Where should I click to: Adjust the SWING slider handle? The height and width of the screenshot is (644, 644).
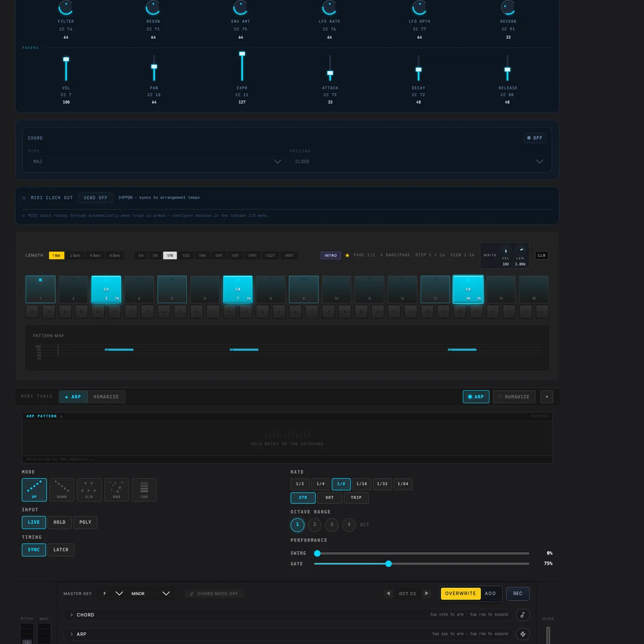coord(317,553)
